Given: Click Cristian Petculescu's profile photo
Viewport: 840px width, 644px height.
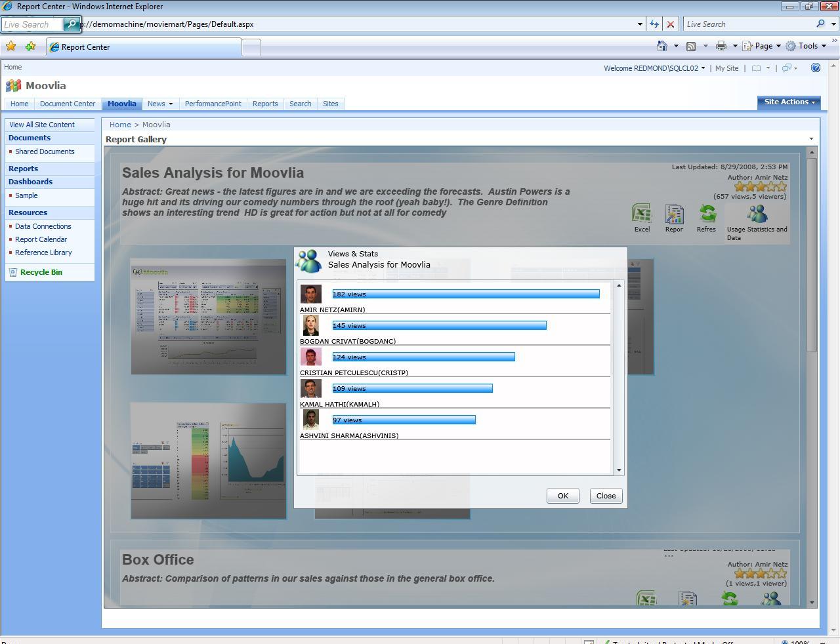Looking at the screenshot, I should tap(310, 357).
